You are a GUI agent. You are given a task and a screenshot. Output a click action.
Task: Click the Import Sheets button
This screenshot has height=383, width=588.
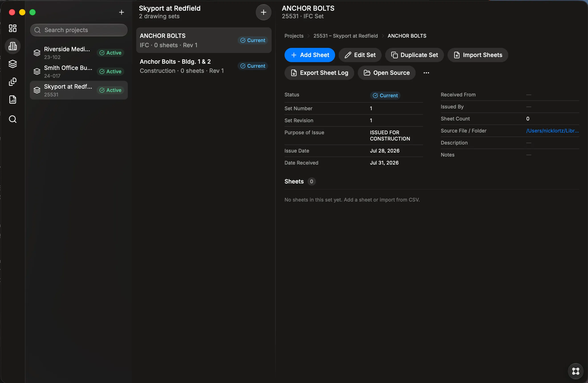478,55
